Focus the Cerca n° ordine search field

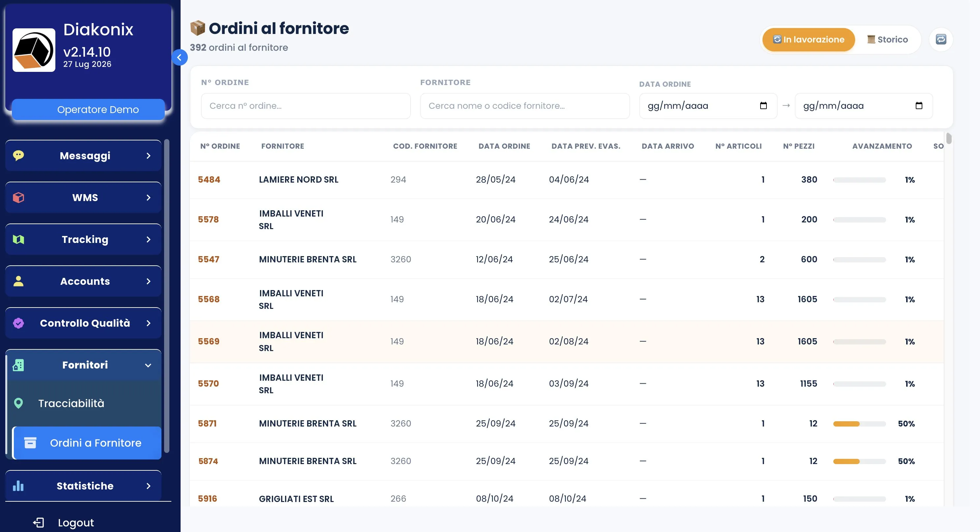pos(305,106)
